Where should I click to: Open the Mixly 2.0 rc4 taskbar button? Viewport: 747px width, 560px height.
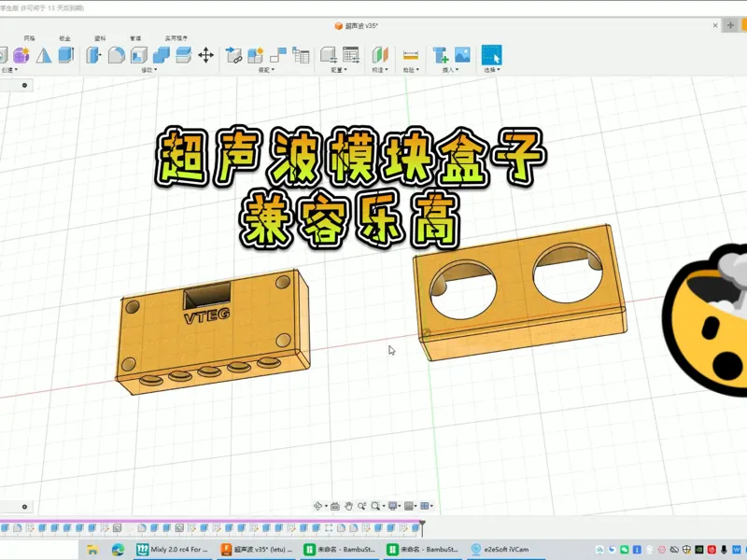173,550
